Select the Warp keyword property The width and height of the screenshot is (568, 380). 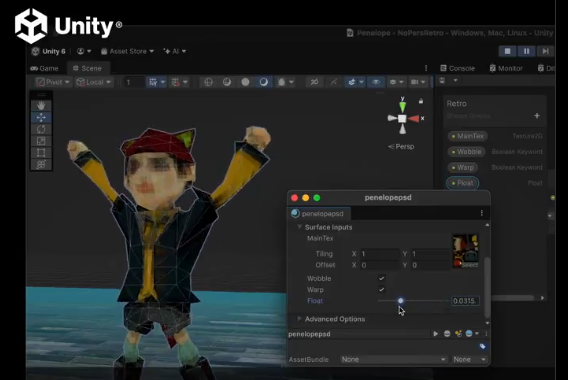click(463, 167)
